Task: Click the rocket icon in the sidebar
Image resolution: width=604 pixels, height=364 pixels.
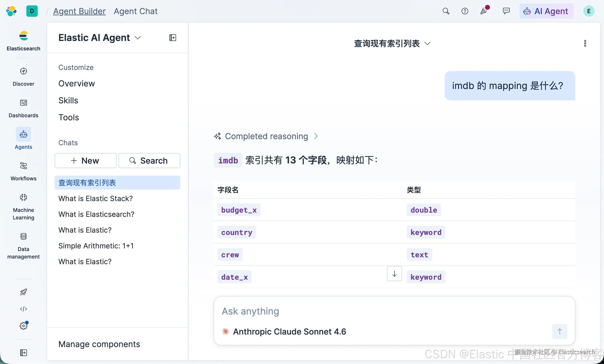Action: (x=24, y=292)
